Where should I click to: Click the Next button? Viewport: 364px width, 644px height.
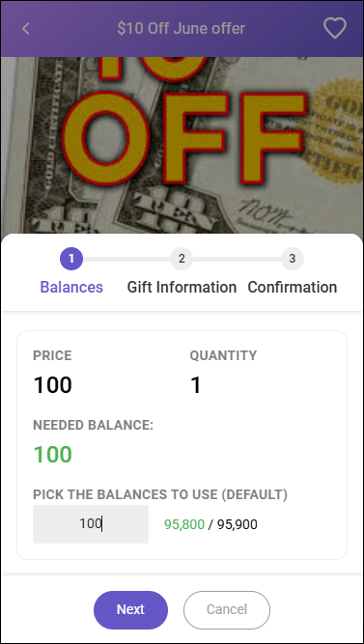tap(130, 610)
